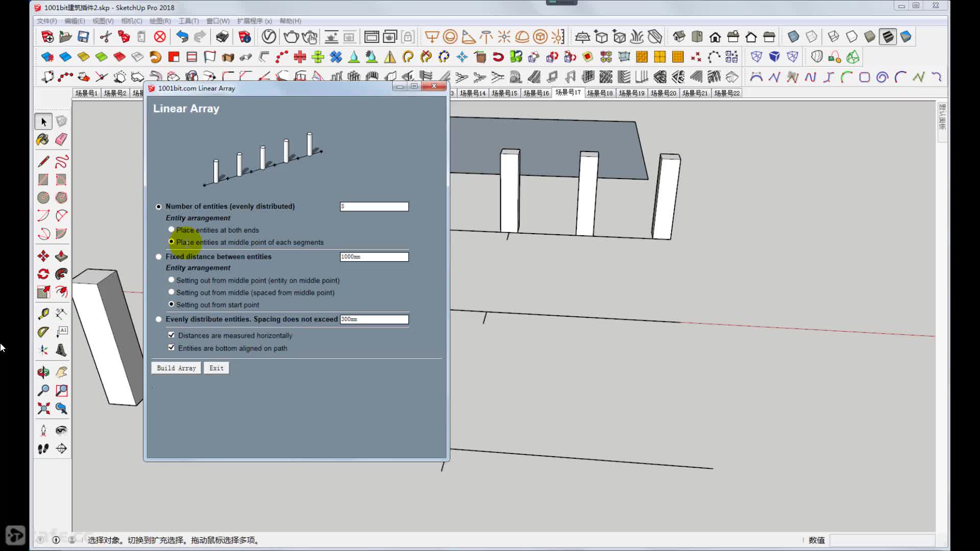Click the Undo arrow in toolbar
The height and width of the screenshot is (551, 980).
click(182, 37)
